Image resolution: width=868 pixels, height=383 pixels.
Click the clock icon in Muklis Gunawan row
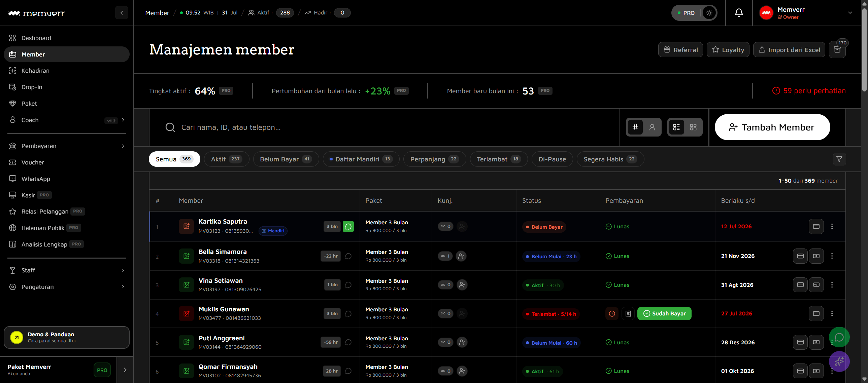612,314
